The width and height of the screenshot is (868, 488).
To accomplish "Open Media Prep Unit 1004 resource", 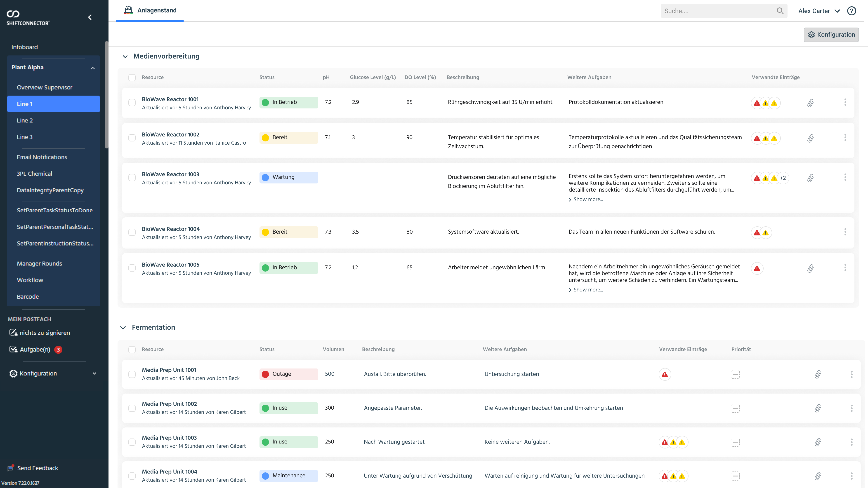I will click(x=170, y=472).
